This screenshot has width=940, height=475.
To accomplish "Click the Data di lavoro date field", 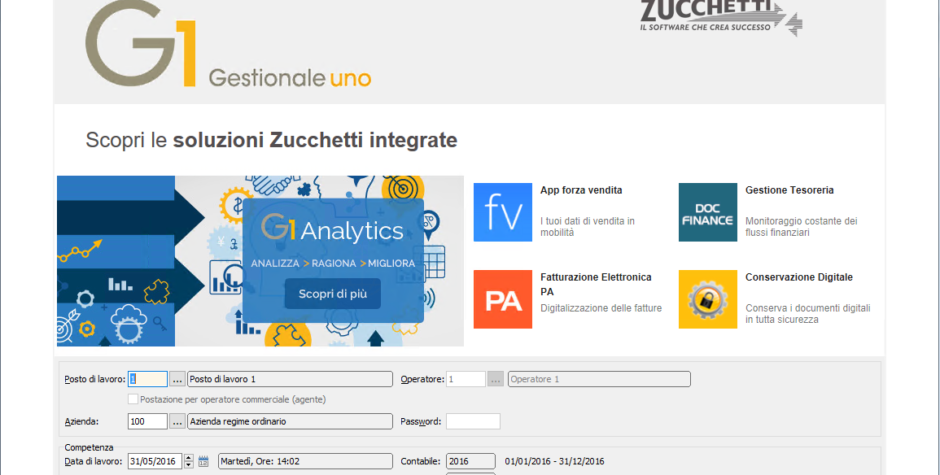I will (155, 461).
